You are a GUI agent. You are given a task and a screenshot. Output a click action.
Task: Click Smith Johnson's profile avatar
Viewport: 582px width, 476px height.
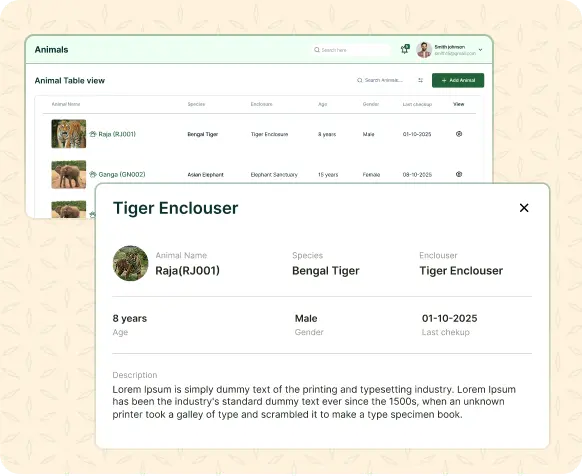(x=424, y=50)
